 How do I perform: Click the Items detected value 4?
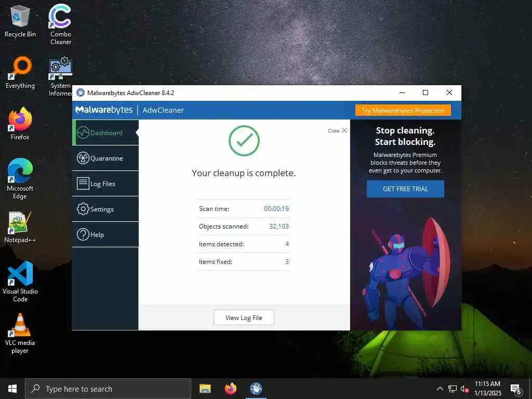[x=287, y=244]
